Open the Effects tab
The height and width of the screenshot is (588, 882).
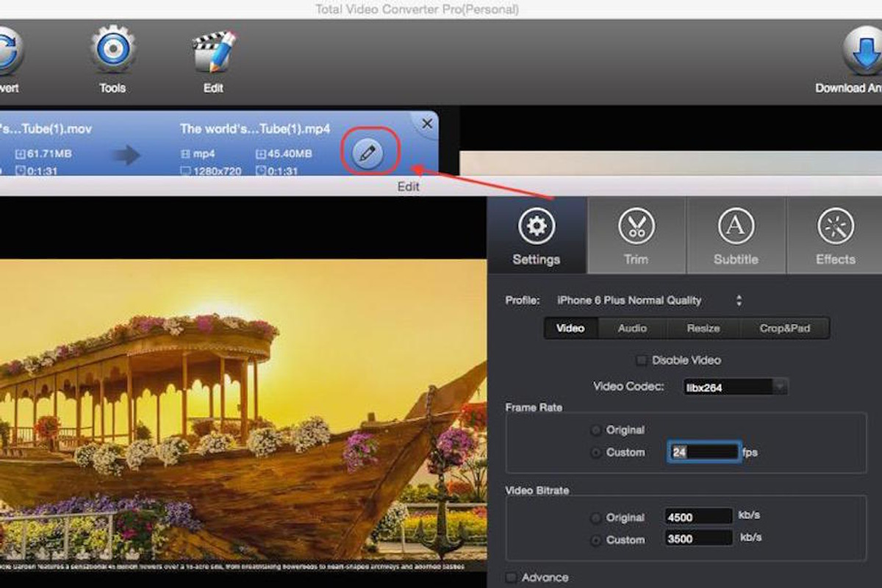point(835,235)
